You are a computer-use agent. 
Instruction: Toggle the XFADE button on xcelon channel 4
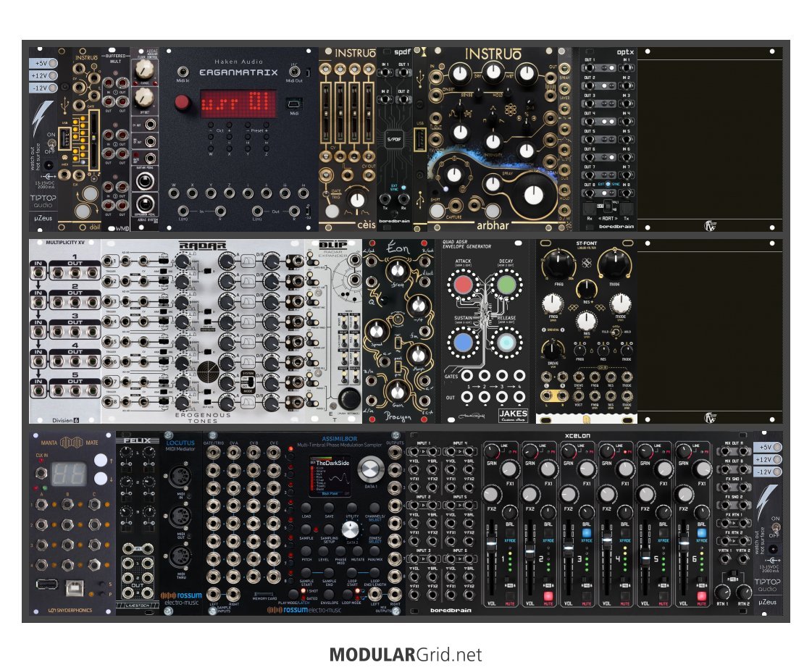point(625,532)
